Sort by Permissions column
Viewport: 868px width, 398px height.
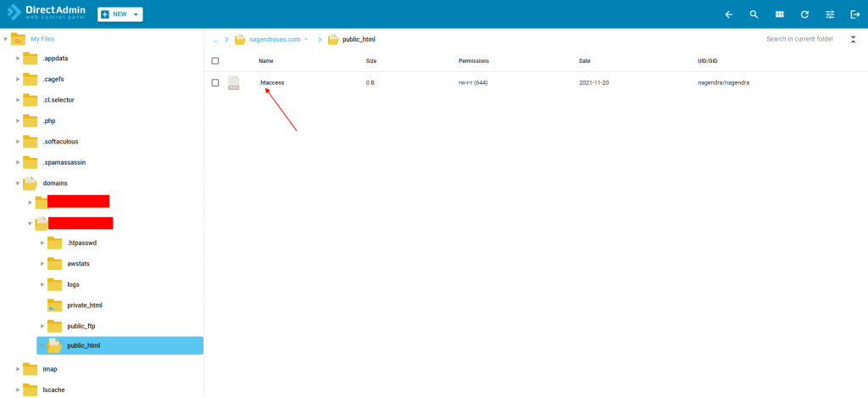473,61
